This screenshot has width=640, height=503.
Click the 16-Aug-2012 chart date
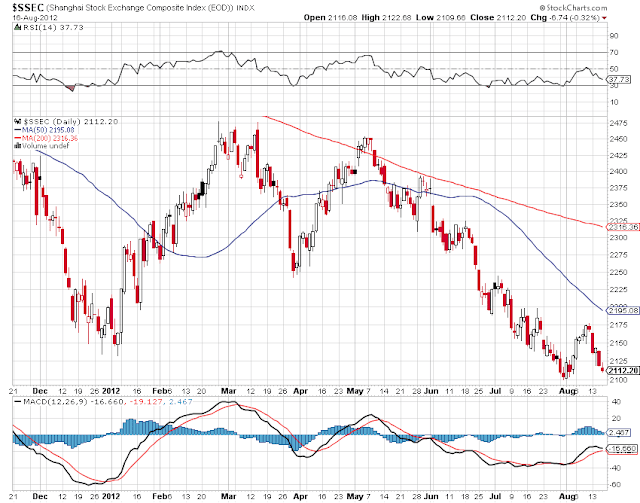pos(35,18)
